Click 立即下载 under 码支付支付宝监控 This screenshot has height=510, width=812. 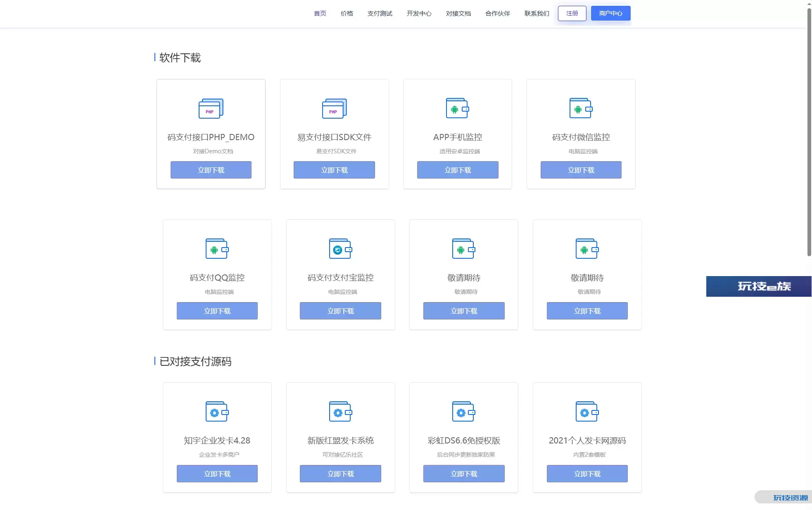(x=341, y=311)
